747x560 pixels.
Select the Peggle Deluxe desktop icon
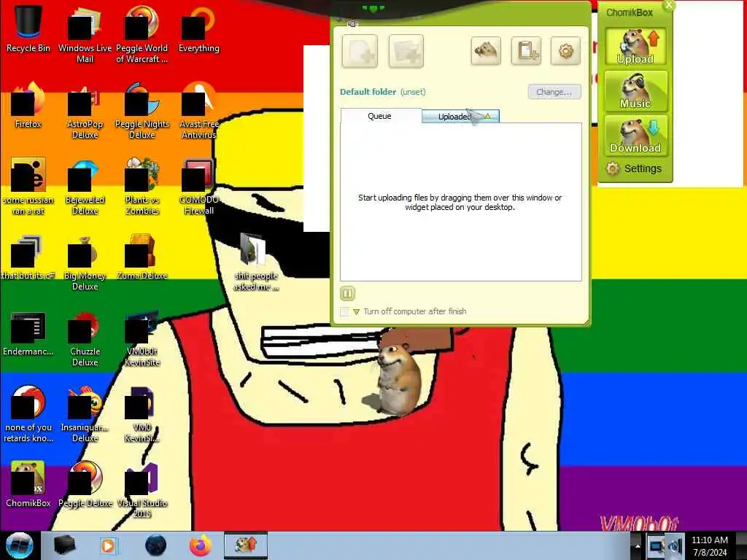(x=85, y=484)
